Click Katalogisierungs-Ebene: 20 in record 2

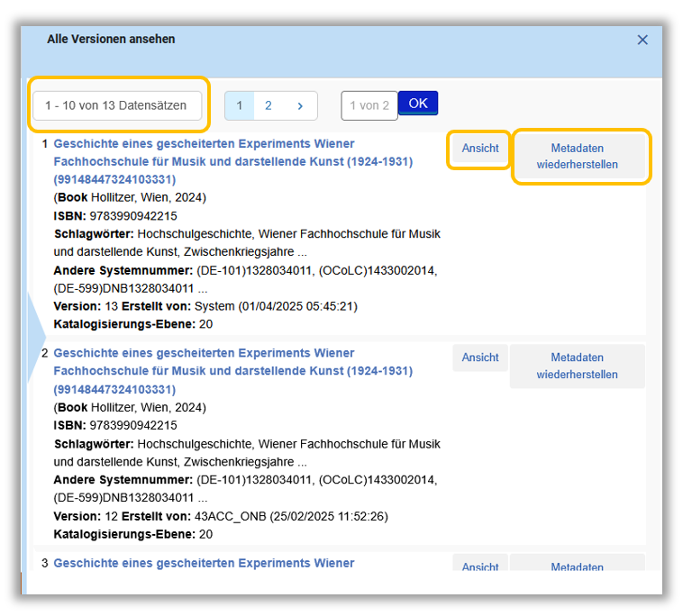click(132, 534)
